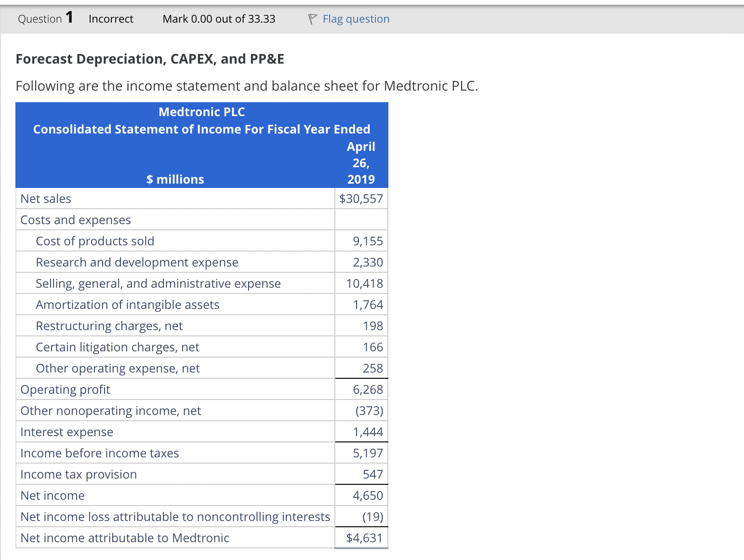Screen dimensions: 744x560
Task: Click the Incorrect status text
Action: [111, 19]
